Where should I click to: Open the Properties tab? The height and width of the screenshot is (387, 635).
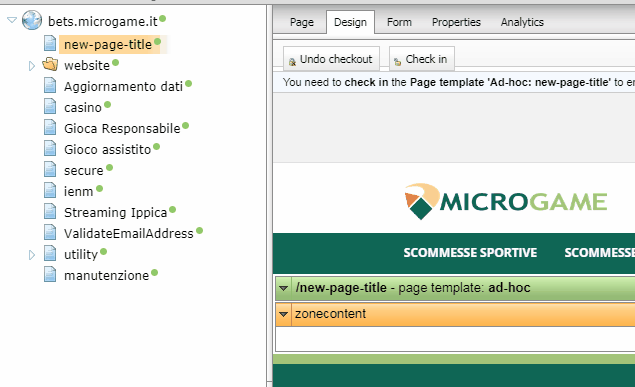pyautogui.click(x=456, y=22)
